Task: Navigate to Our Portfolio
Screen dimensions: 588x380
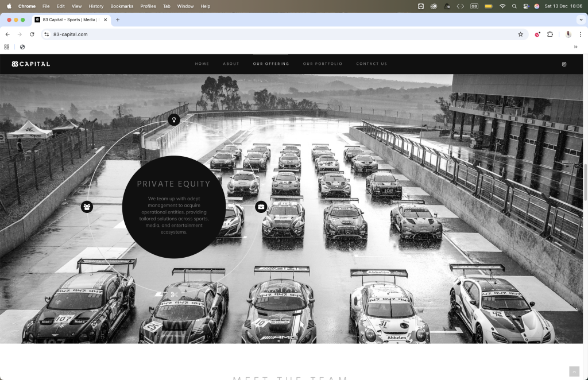Action: (322, 64)
